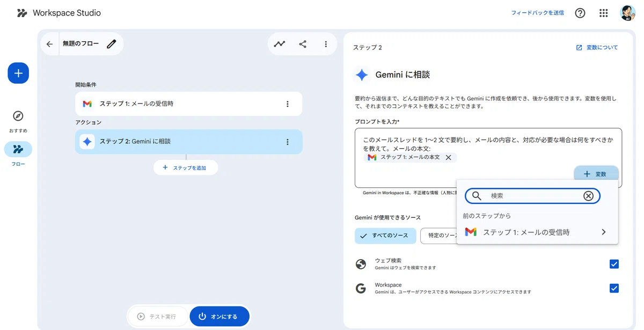The image size is (644, 330).
Task: Click the 前のステップから heading
Action: tap(487, 216)
